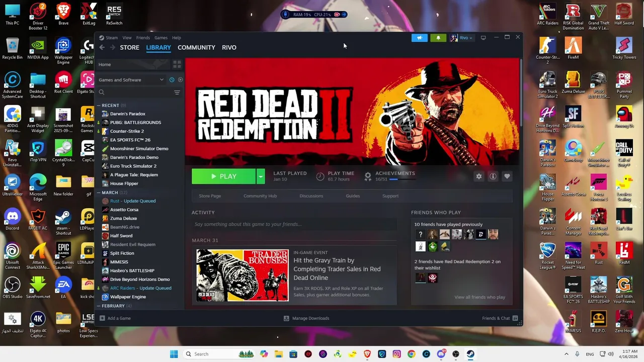Show hidden system tray icons chevron
This screenshot has width=644, height=362.
tap(566, 354)
